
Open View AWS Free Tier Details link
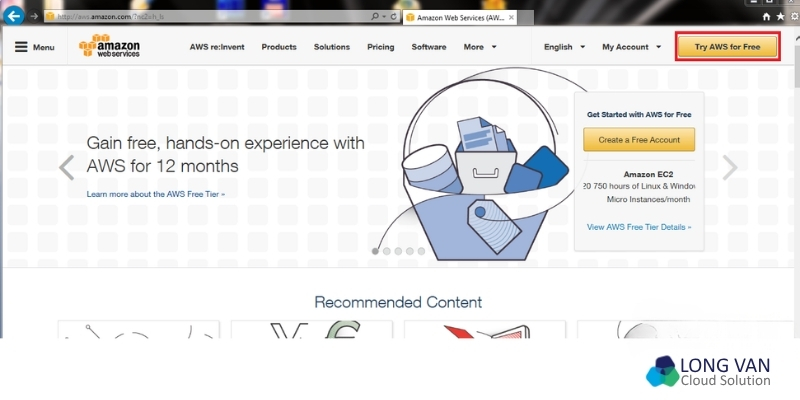(x=639, y=227)
